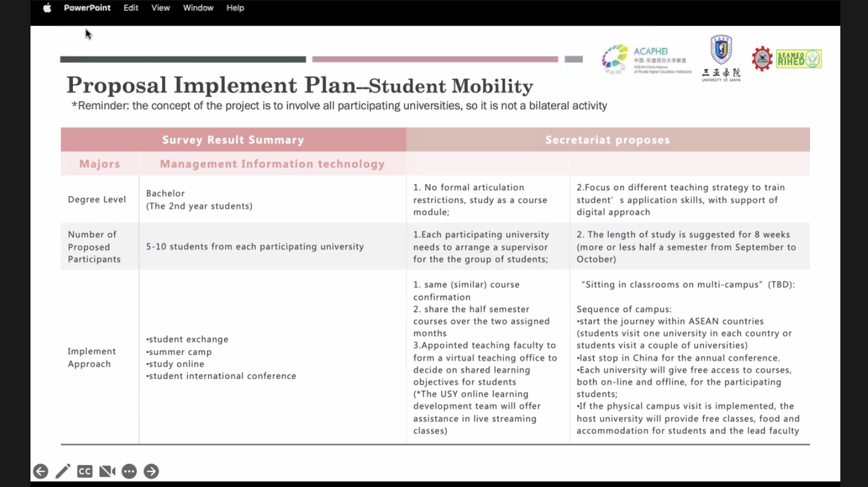The image size is (868, 487).
Task: Advance to the next slide with the forward arrow
Action: pyautogui.click(x=151, y=471)
